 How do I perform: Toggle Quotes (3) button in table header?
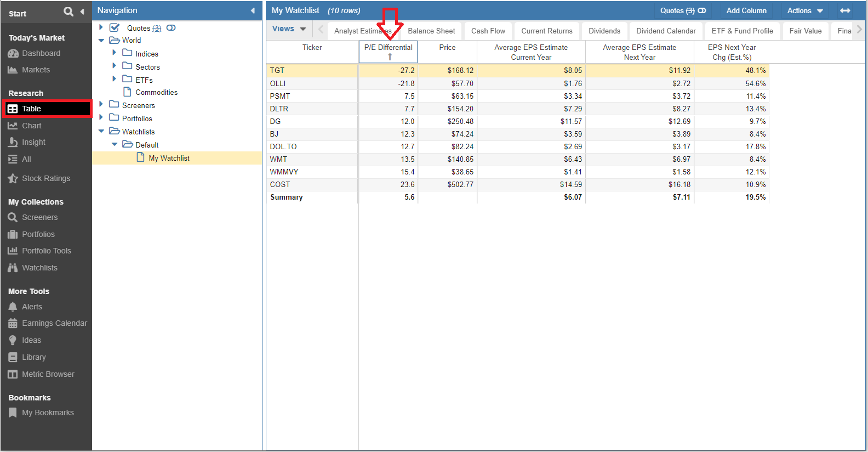[x=683, y=10]
